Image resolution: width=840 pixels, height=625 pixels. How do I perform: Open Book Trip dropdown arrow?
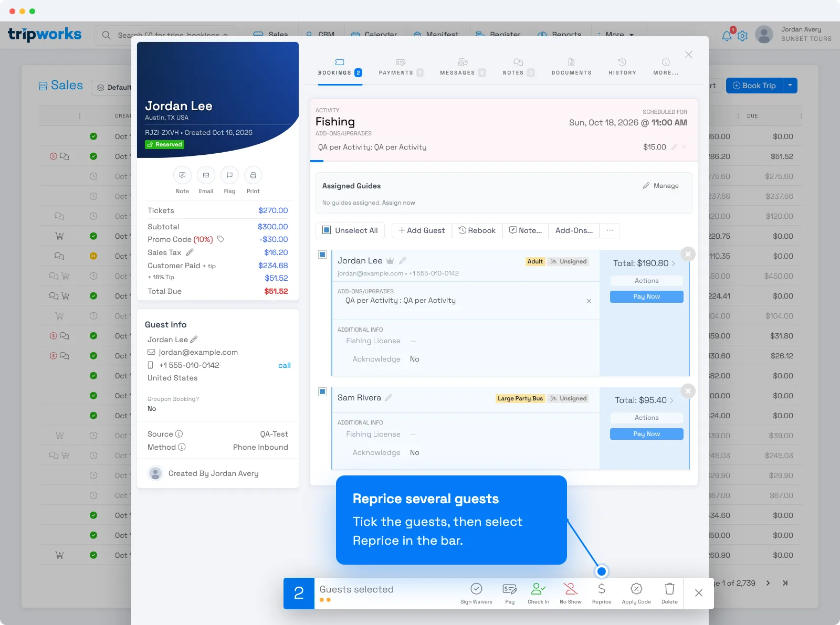790,86
